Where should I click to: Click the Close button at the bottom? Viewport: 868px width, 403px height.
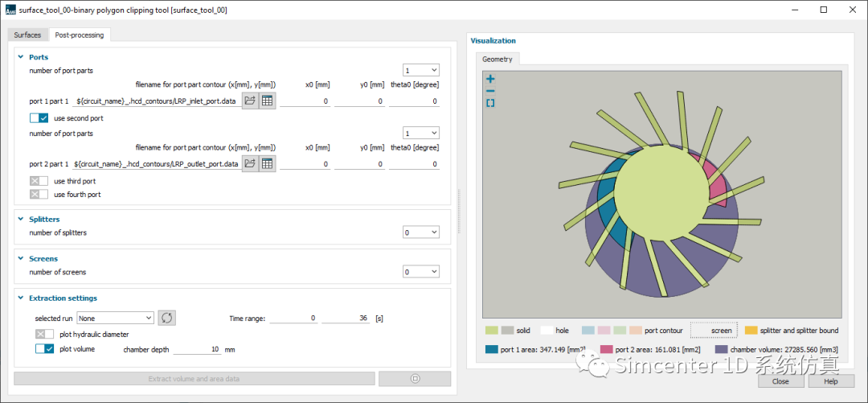(780, 381)
